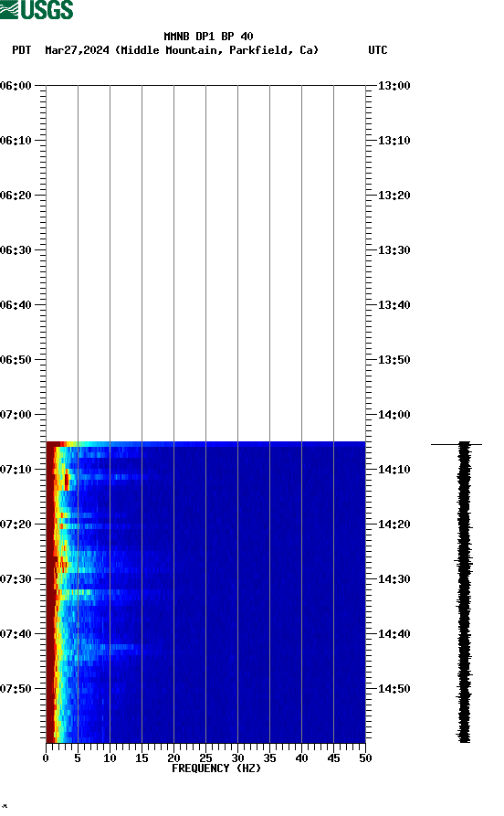Click the '06:00' PDT time label
Viewport: 504px width, 816px height.
pyautogui.click(x=16, y=85)
